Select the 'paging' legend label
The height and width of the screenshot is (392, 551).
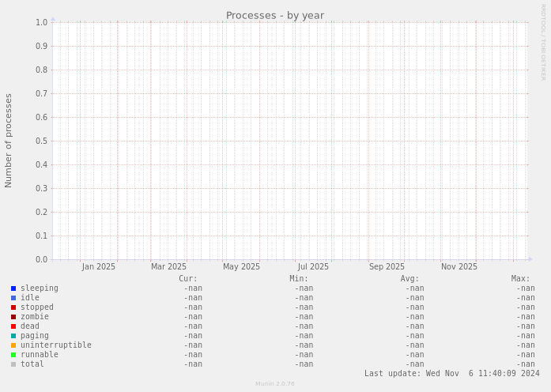35,336
